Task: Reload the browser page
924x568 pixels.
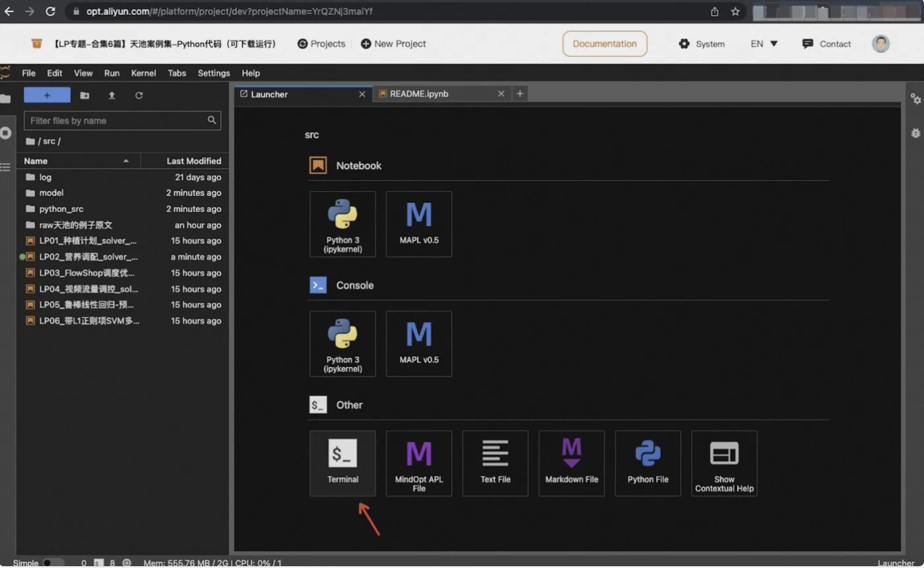Action: (x=50, y=11)
